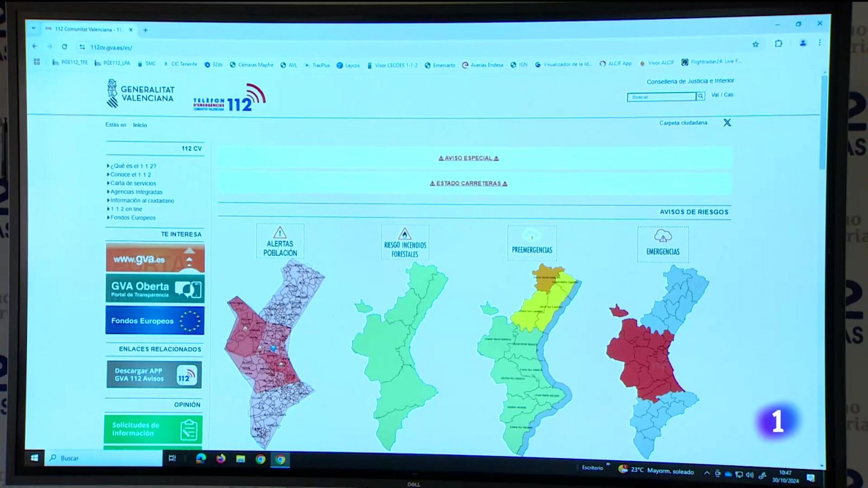The height and width of the screenshot is (488, 868).
Task: Open Chrome browser profile icon
Action: coord(802,43)
